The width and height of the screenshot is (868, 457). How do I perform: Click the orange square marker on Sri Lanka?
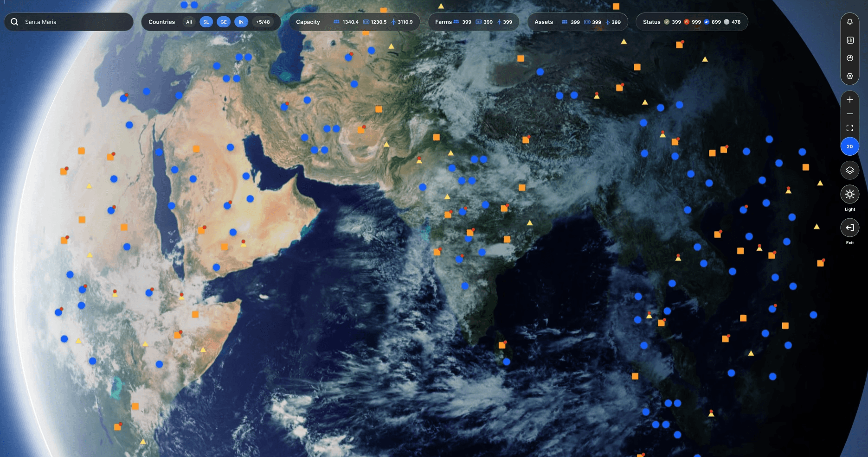click(502, 345)
